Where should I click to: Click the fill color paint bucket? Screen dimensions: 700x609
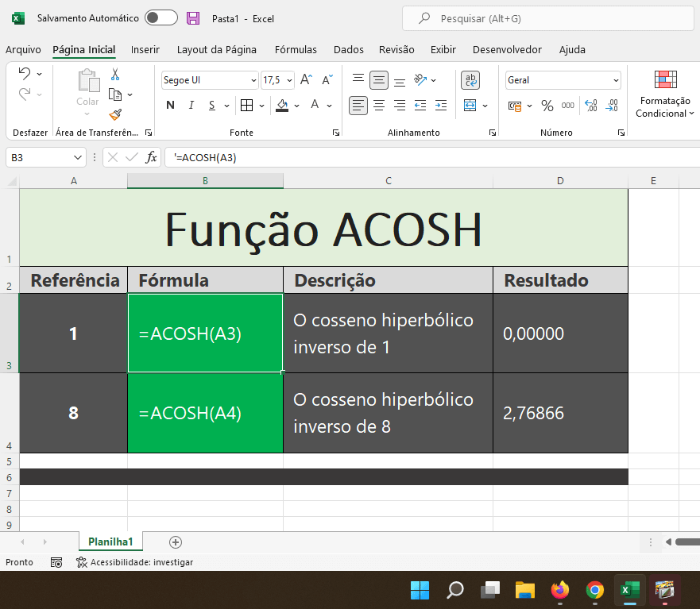point(282,106)
